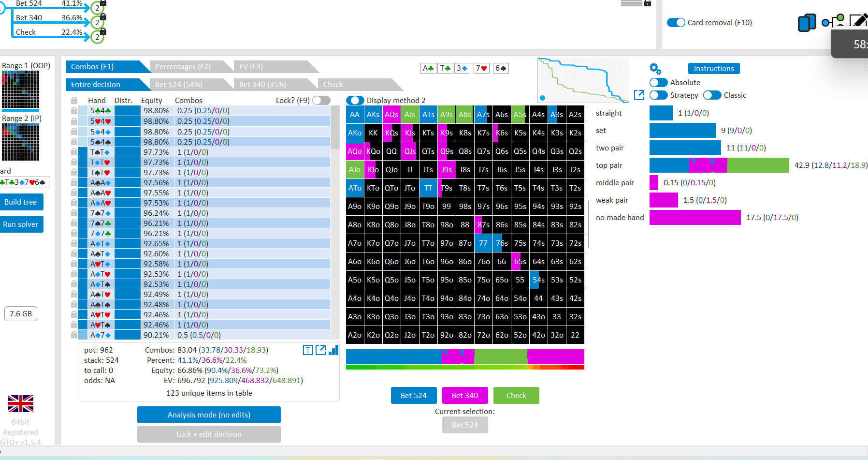Click the magenta Bet 340 action button
Viewport: 868px width, 460px height.
click(x=465, y=396)
